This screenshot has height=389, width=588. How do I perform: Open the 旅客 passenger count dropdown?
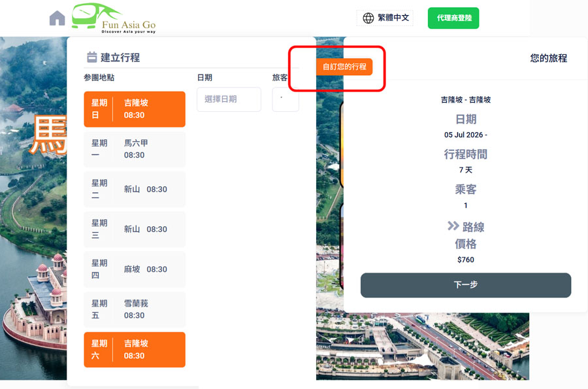286,99
